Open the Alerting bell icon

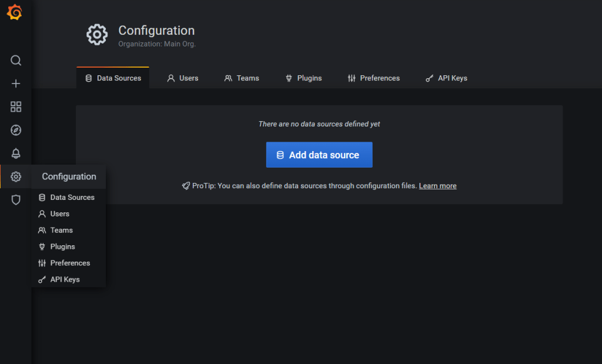(x=16, y=153)
